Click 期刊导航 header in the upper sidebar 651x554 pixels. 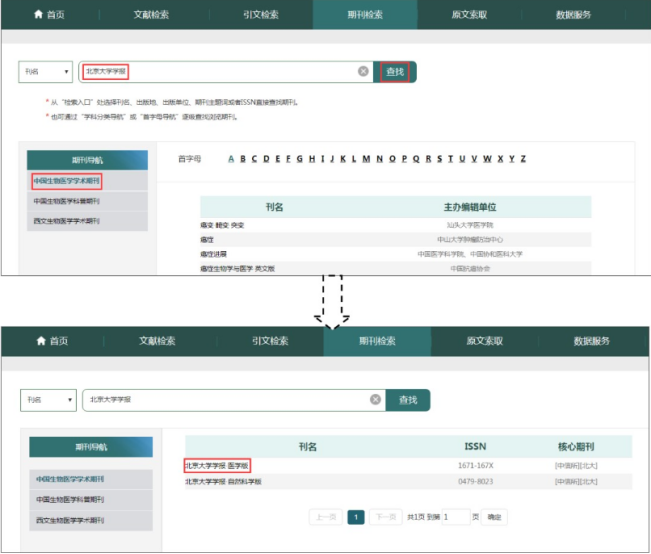pos(87,160)
